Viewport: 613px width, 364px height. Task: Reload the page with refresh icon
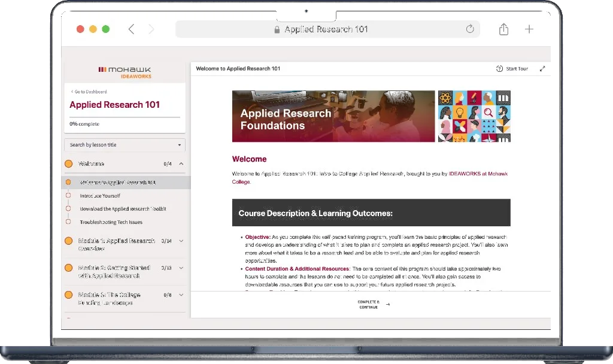click(470, 29)
